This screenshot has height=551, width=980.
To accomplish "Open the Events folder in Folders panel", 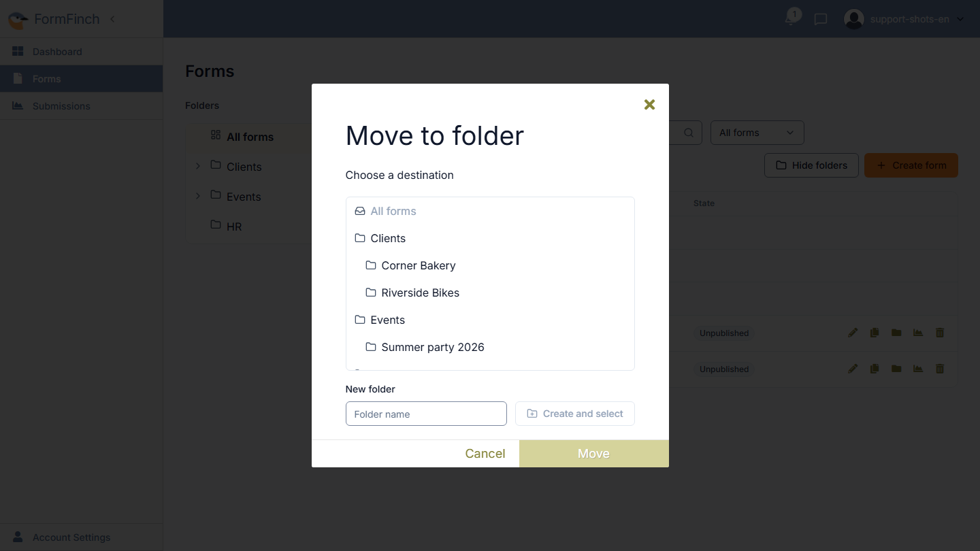I will coord(244,197).
